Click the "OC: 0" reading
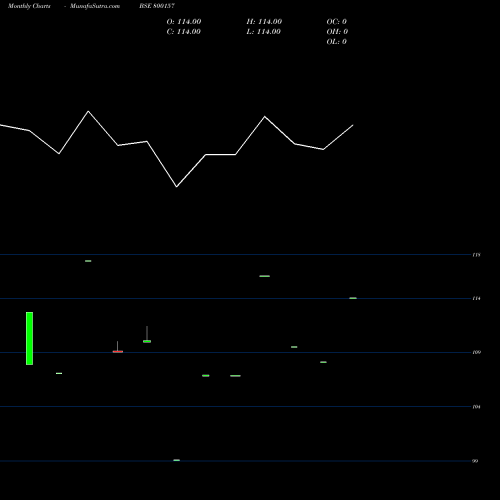 [336, 22]
